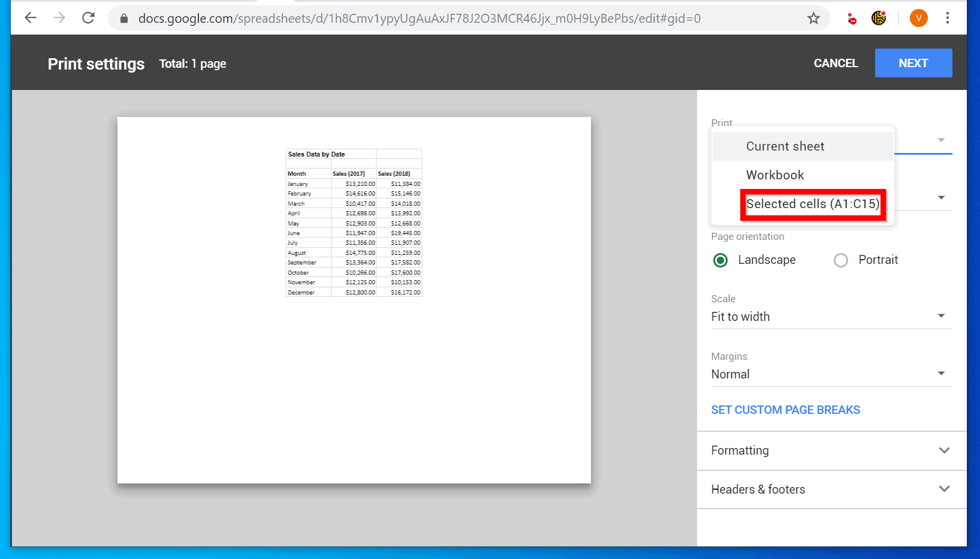Click the browser back arrow
The image size is (980, 559).
coord(31,18)
